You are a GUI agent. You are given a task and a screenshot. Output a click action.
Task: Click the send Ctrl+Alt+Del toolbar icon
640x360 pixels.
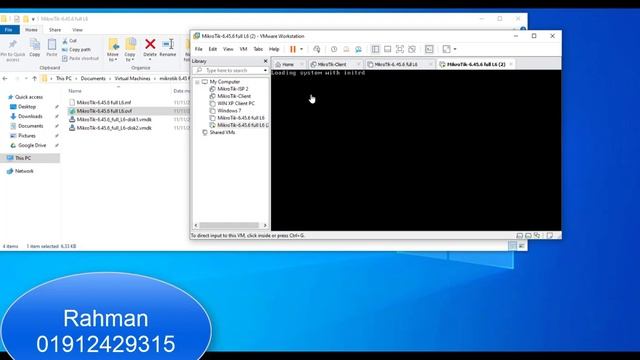click(x=316, y=49)
